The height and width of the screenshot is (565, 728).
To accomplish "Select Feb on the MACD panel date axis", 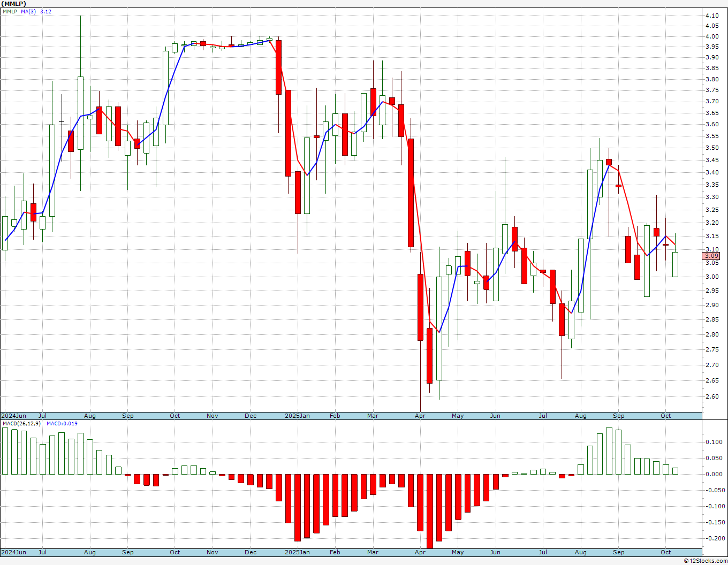I will tap(335, 552).
